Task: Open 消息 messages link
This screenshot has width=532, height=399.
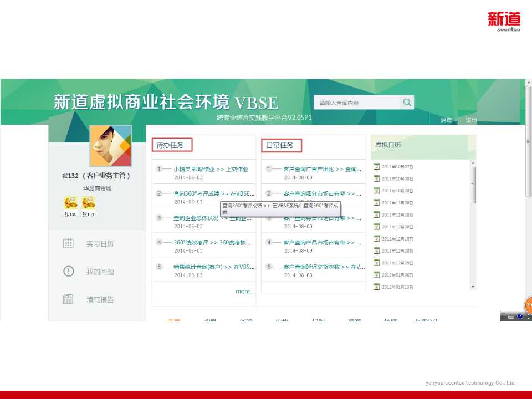Action: [446, 120]
